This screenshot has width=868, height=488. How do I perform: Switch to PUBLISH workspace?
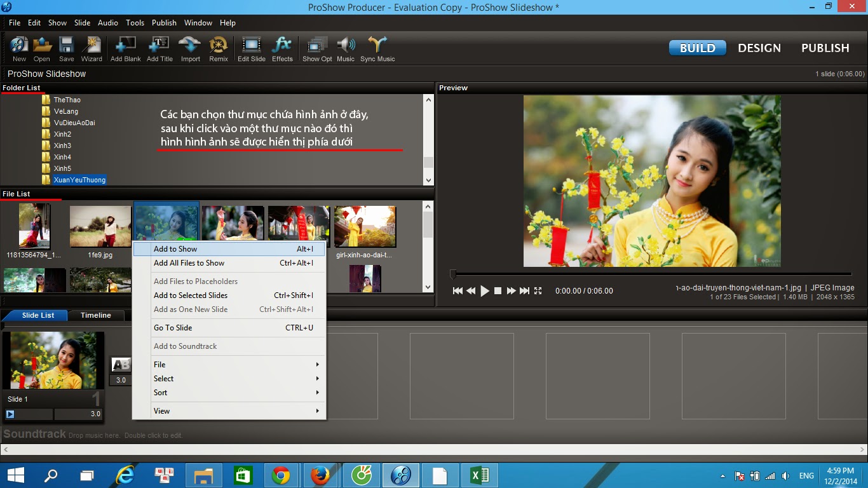point(825,48)
